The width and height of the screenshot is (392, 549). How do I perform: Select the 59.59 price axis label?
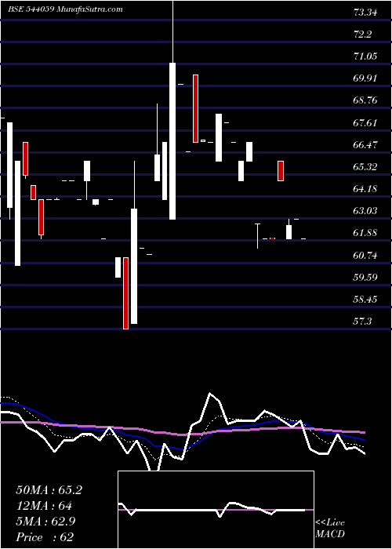coord(365,278)
